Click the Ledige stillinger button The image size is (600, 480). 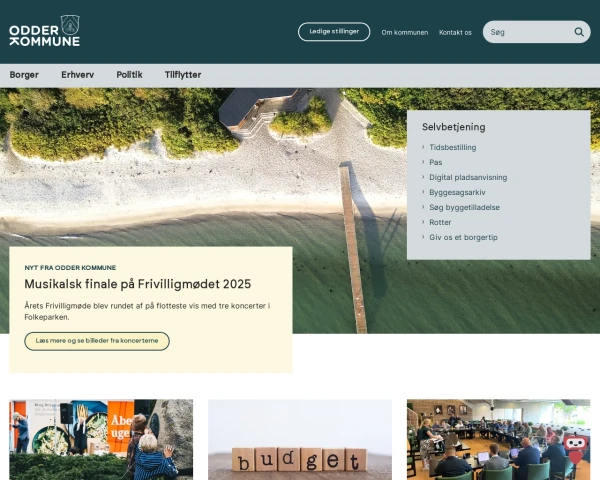click(334, 32)
